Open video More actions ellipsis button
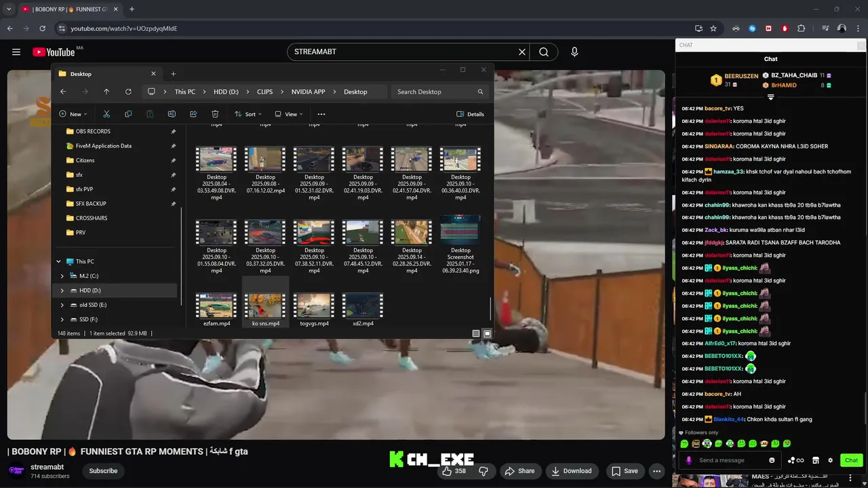868x488 pixels. [656, 471]
